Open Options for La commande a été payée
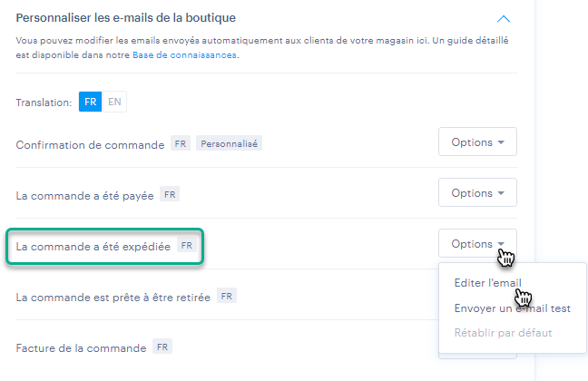 [477, 192]
